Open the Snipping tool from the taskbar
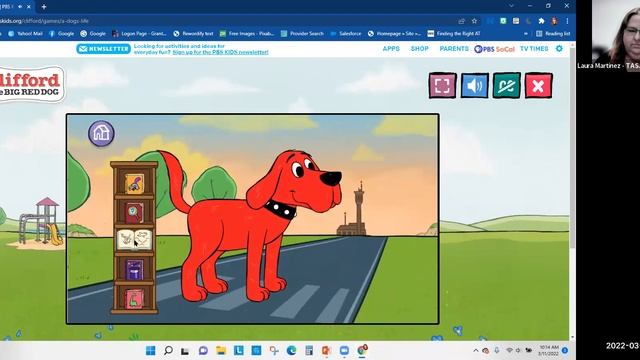The image size is (640, 360). pyautogui.click(x=274, y=351)
